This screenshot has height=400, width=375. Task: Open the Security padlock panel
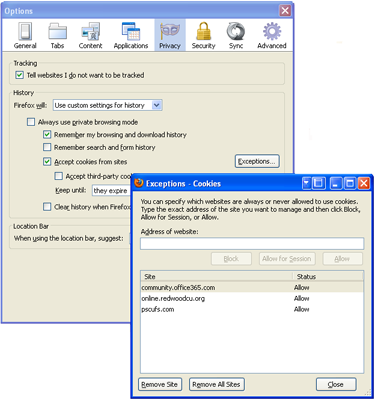coord(203,35)
